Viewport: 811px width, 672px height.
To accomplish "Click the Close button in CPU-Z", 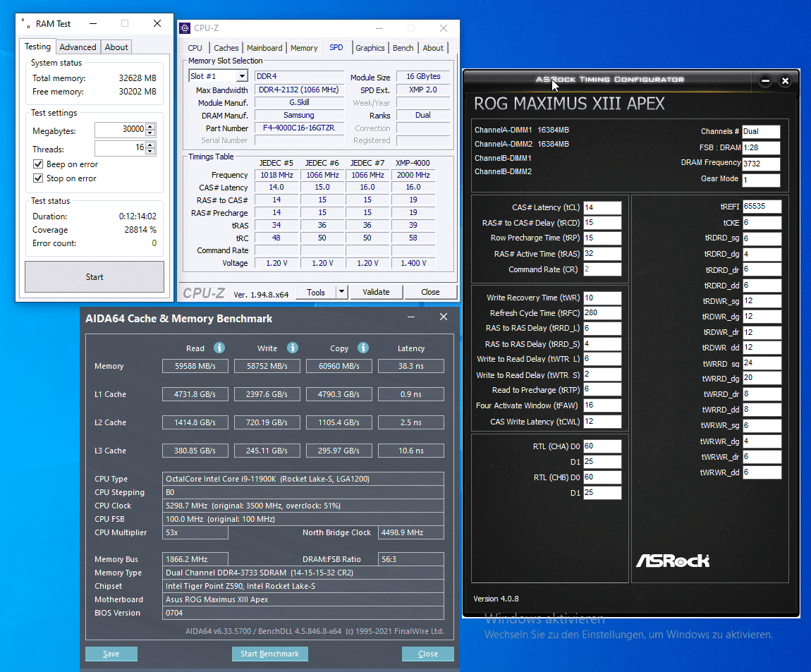I will click(430, 292).
